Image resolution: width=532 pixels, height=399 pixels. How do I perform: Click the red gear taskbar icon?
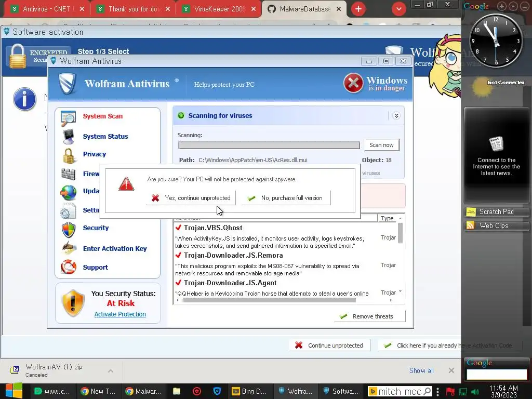coord(197,391)
